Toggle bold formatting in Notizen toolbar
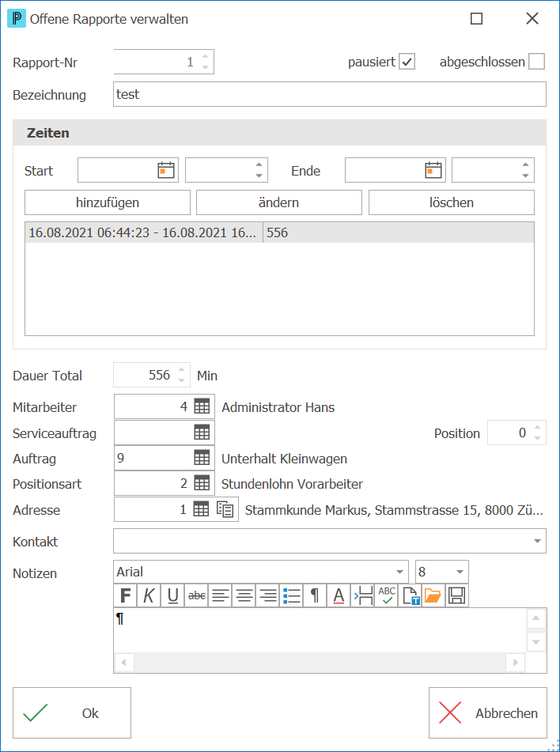This screenshot has width=560, height=752. coord(125,595)
